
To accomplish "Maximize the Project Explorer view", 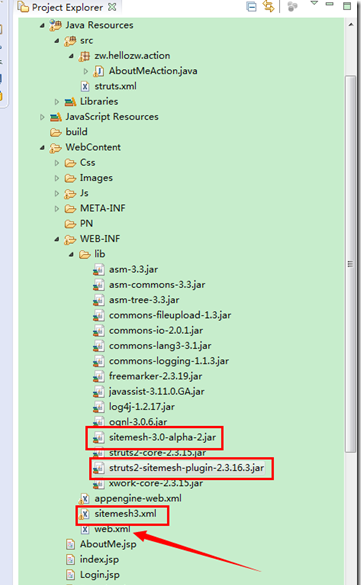I will tap(347, 6).
